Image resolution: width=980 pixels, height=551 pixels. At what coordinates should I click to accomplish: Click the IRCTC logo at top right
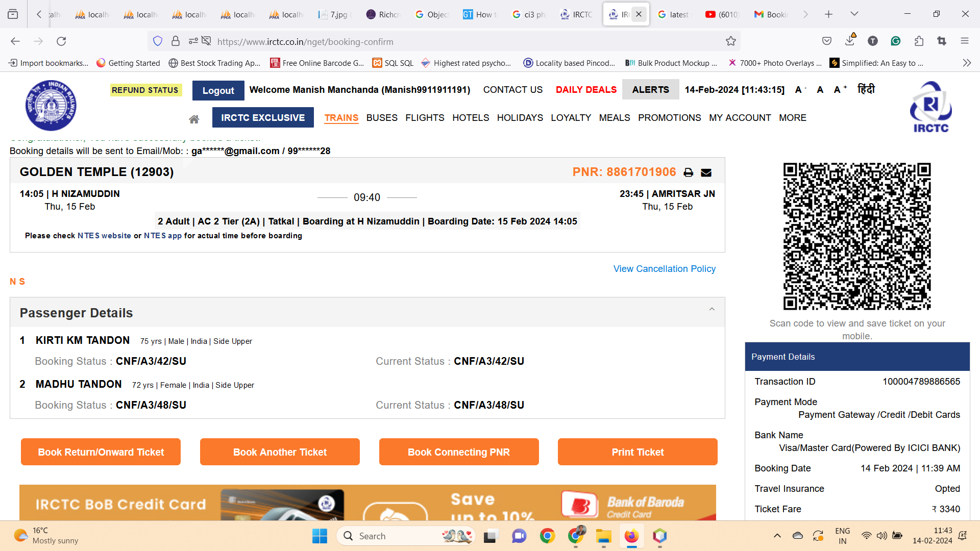pyautogui.click(x=930, y=107)
